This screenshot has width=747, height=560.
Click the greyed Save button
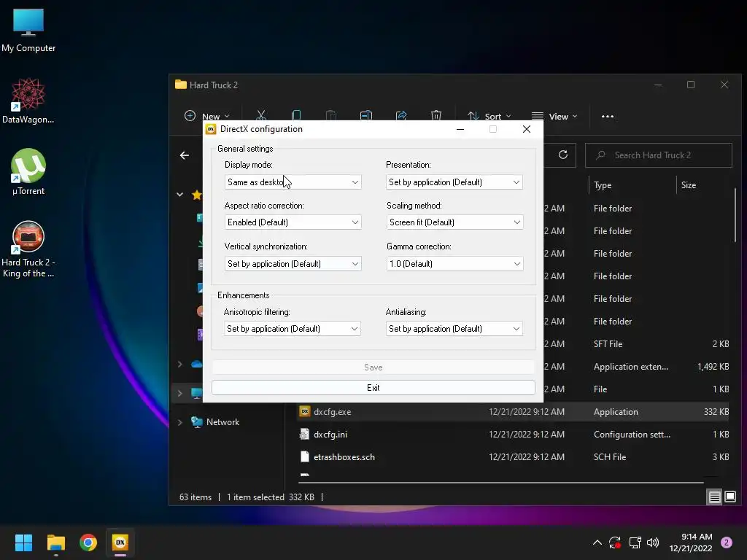pyautogui.click(x=373, y=367)
